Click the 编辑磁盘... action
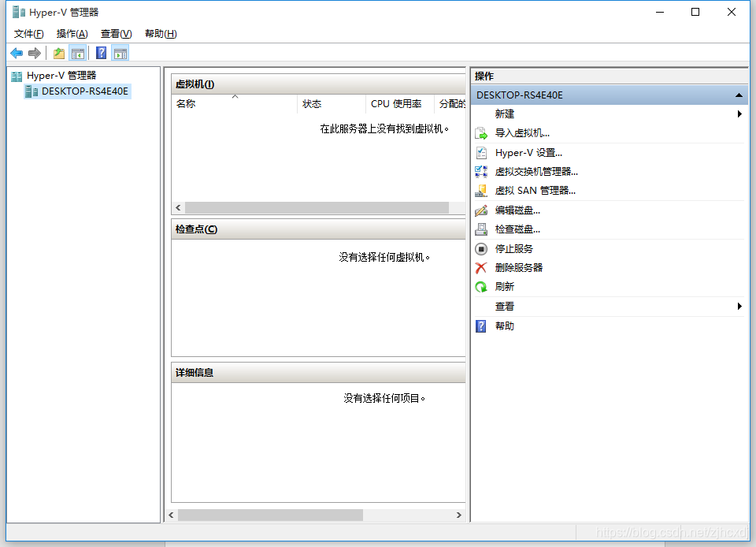Viewport: 756px width, 547px height. (517, 210)
